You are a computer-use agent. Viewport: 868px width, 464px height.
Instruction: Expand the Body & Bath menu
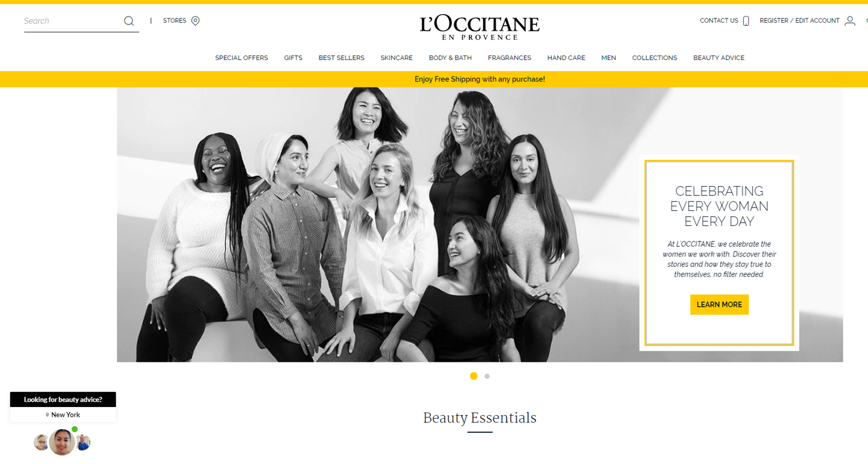(x=450, y=58)
